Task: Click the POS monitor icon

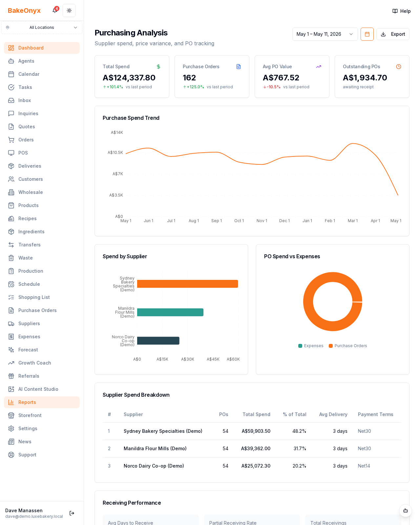Action: point(11,153)
